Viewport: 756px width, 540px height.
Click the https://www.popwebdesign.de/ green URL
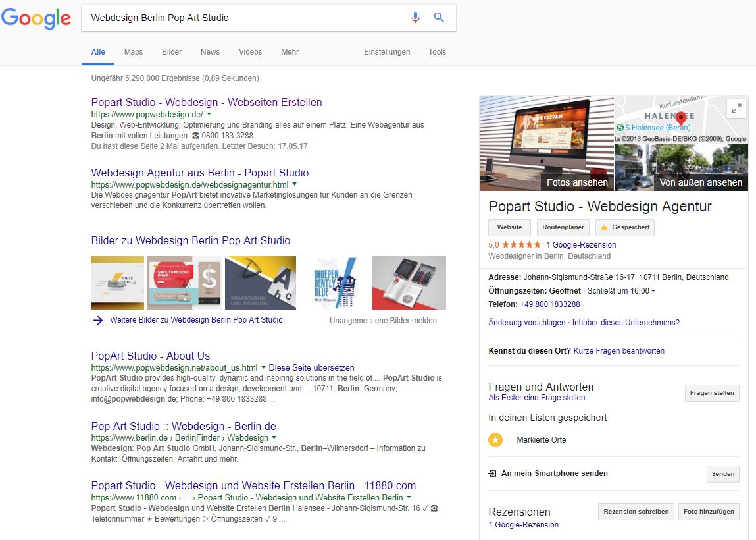(147, 115)
